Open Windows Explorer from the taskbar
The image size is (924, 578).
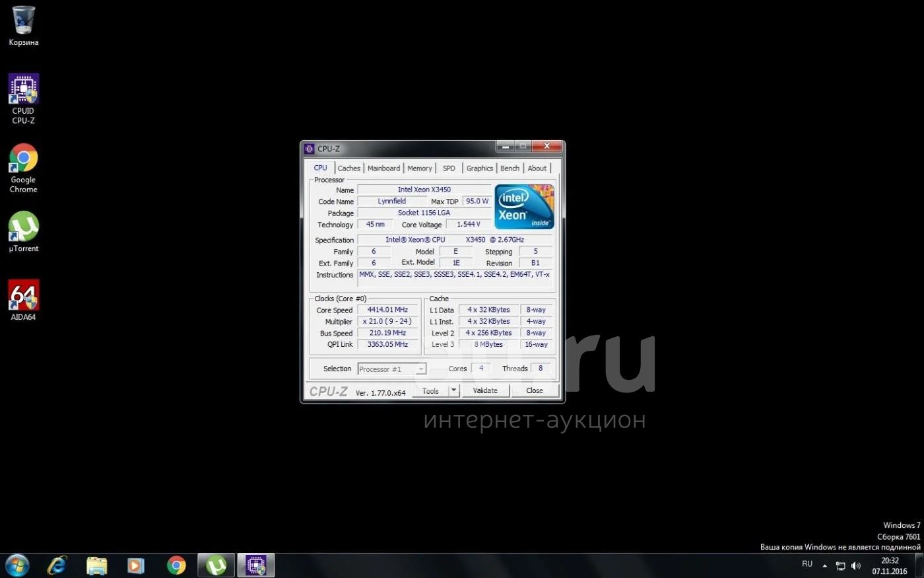click(97, 565)
